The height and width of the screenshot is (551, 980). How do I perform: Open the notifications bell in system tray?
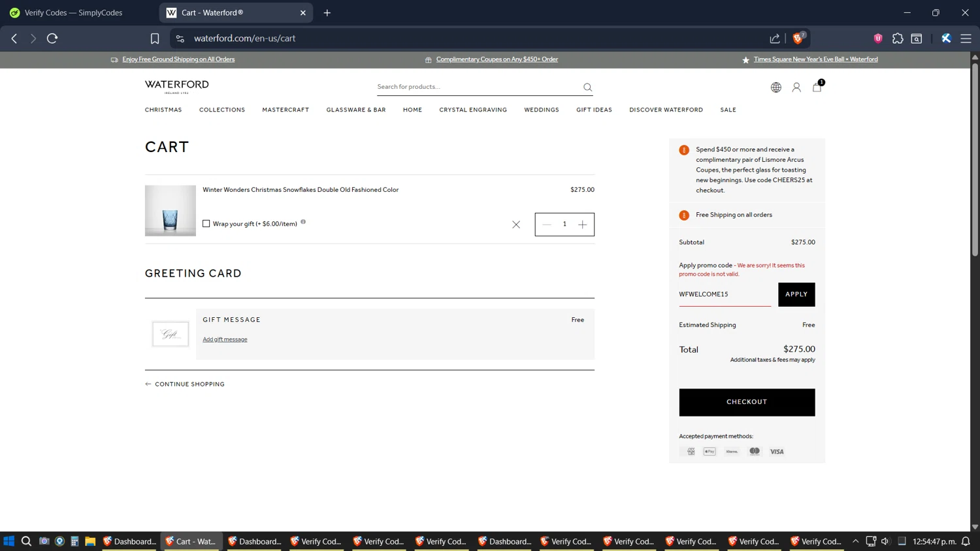click(x=966, y=541)
